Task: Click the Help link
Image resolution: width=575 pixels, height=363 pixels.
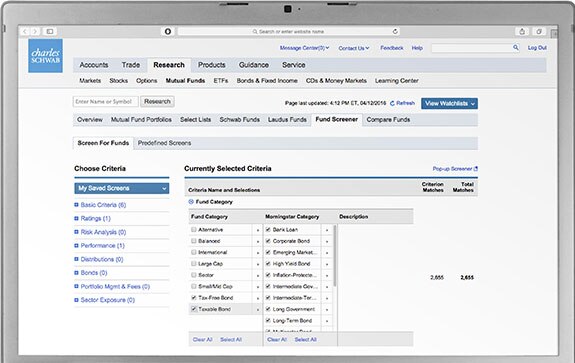Action: pos(417,48)
